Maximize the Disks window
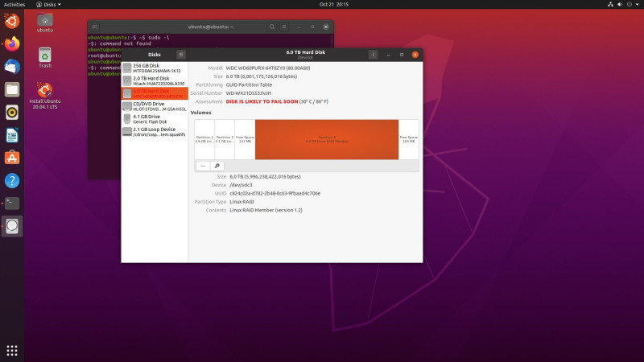This screenshot has height=362, width=644. (x=402, y=55)
